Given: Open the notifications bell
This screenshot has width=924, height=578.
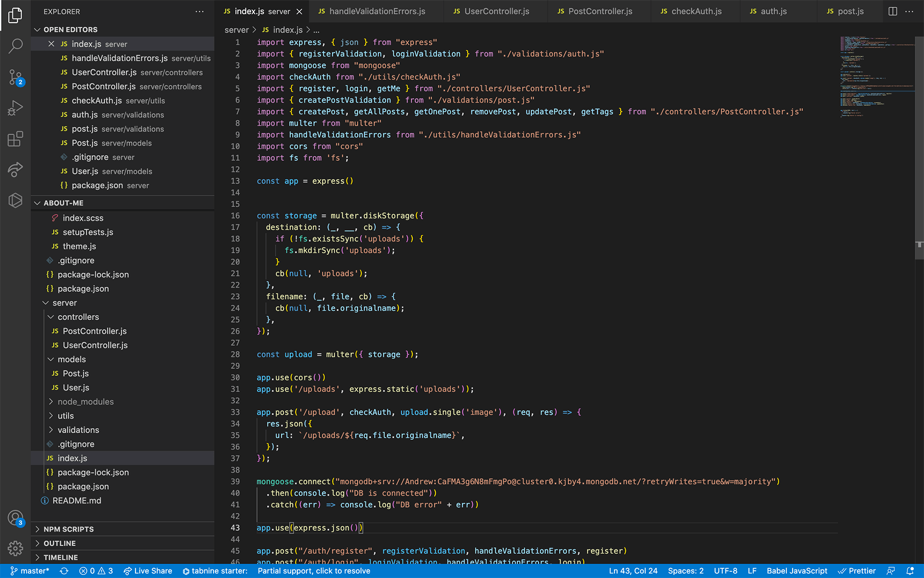Looking at the screenshot, I should (910, 571).
